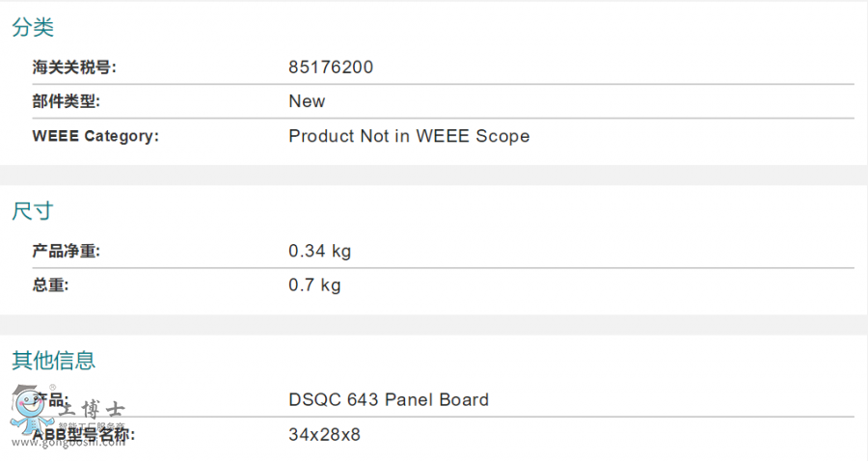868x461 pixels.
Task: Click the net weight value 0.34 kg
Action: point(320,252)
